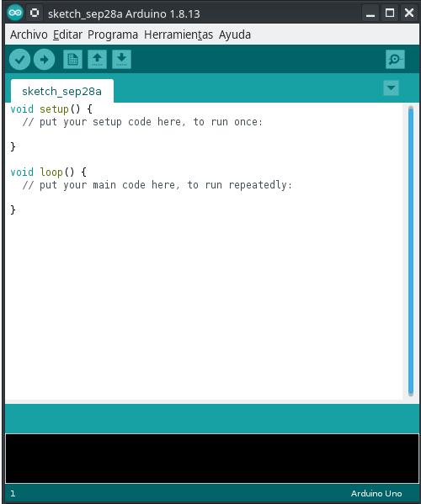Click line number 1 in status bar

[13, 493]
